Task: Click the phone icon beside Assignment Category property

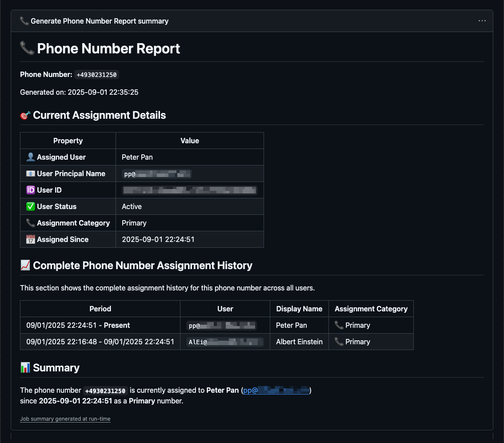Action: [x=31, y=223]
